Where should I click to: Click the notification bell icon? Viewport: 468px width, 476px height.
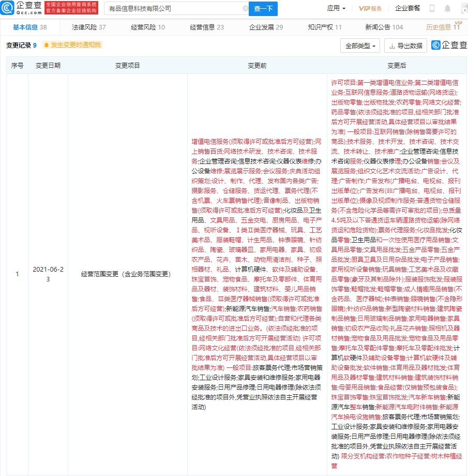coord(447,8)
